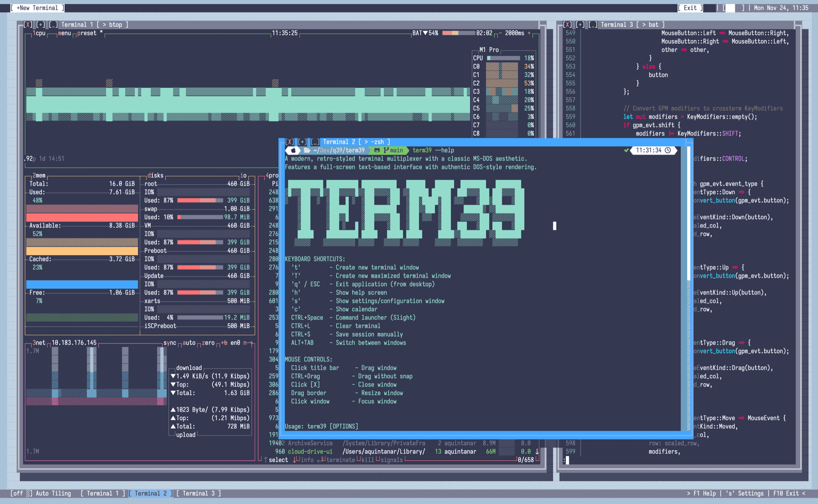Screen dimensions: 818x504
Task: Switch network interface with en0 selector
Action: click(x=235, y=343)
